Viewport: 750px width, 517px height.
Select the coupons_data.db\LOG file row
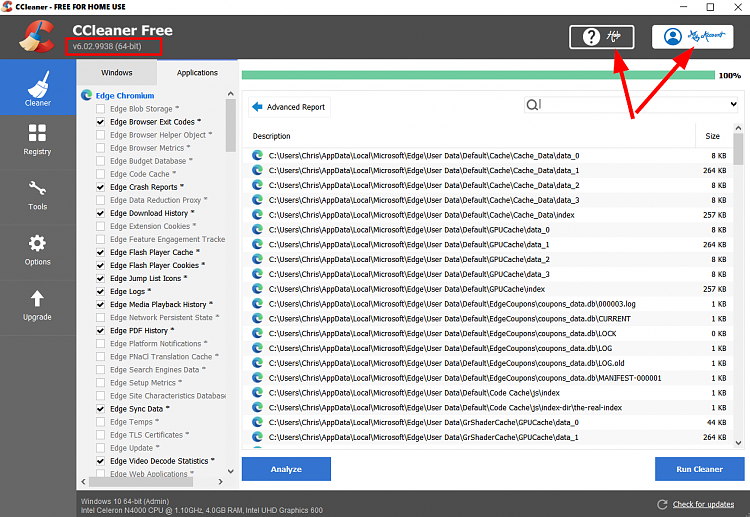tap(489, 348)
